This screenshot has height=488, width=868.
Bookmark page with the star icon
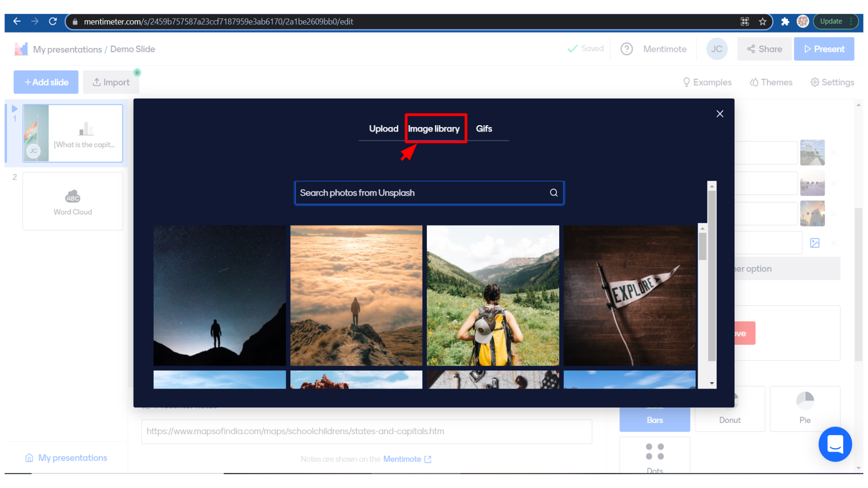tap(763, 21)
